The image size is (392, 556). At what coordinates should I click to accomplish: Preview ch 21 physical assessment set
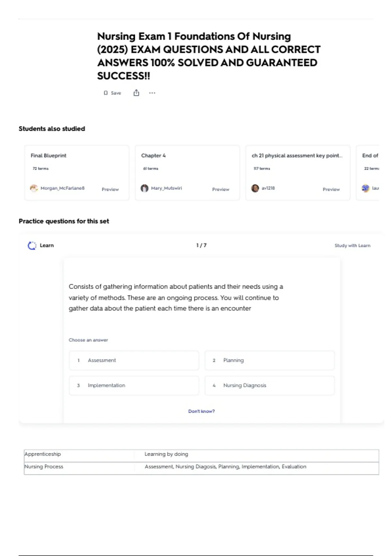click(x=331, y=189)
